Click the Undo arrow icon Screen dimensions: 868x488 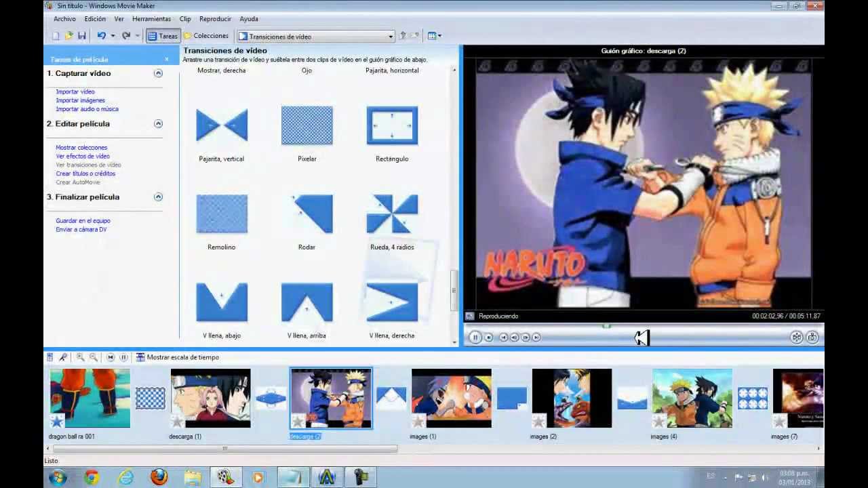coord(101,36)
